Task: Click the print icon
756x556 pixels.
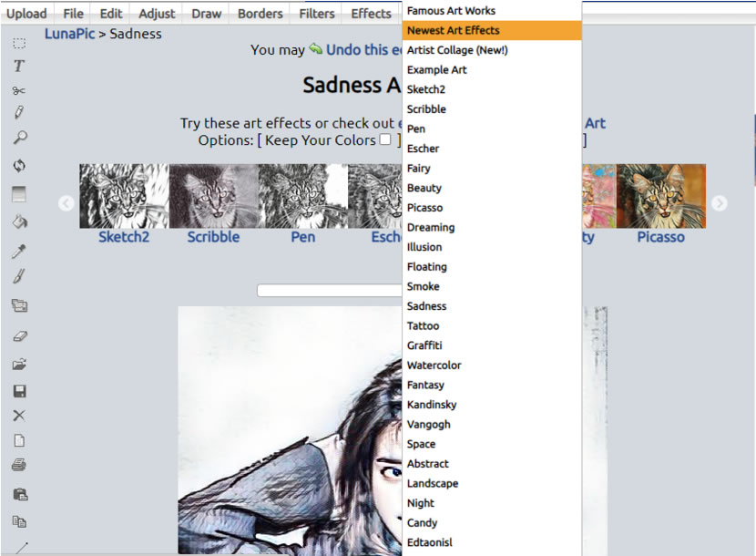Action: (19, 465)
